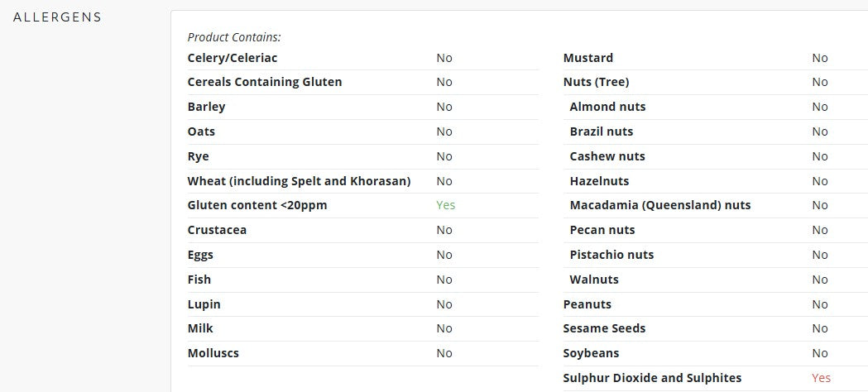Click the No value next to Pistachio nuts

(819, 255)
